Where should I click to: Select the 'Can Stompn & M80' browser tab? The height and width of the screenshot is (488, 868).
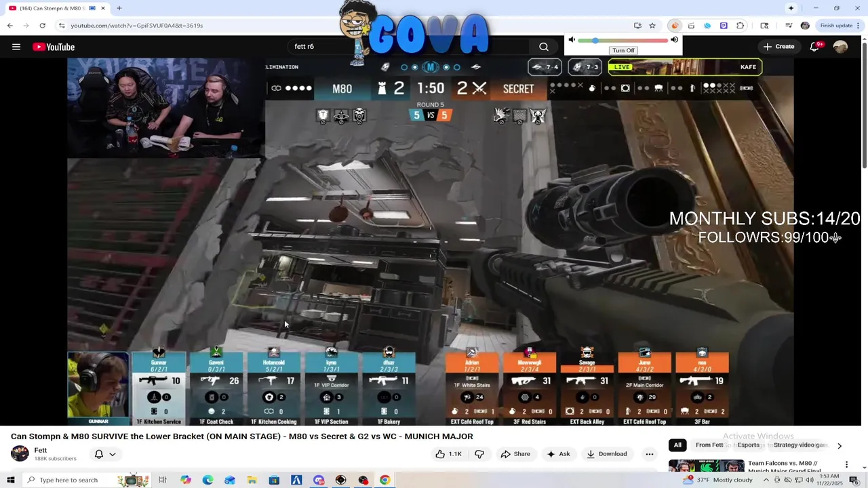(x=57, y=8)
